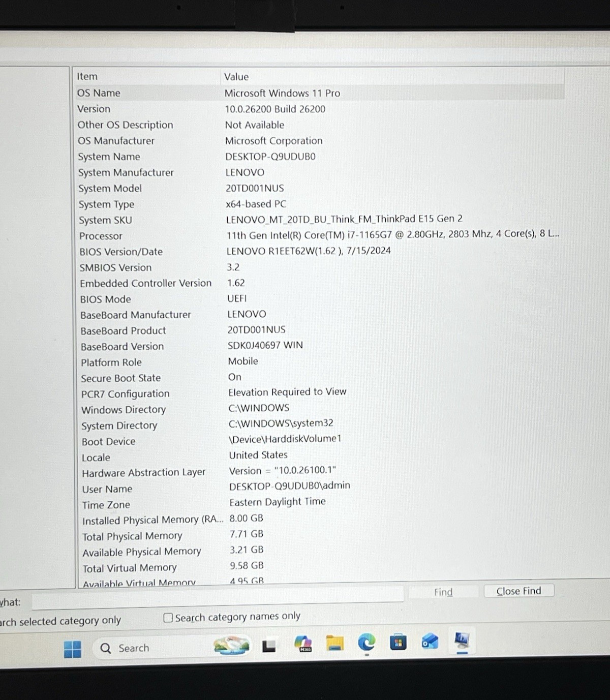Select the Other OS Description row
This screenshot has height=700, width=610.
pyautogui.click(x=319, y=125)
